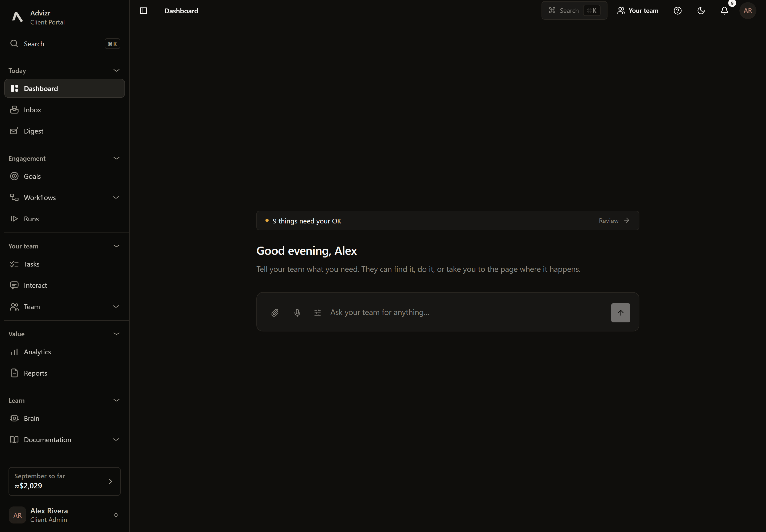Screen dimensions: 766x532
Task: Click the Your team button in top bar
Action: pos(638,11)
